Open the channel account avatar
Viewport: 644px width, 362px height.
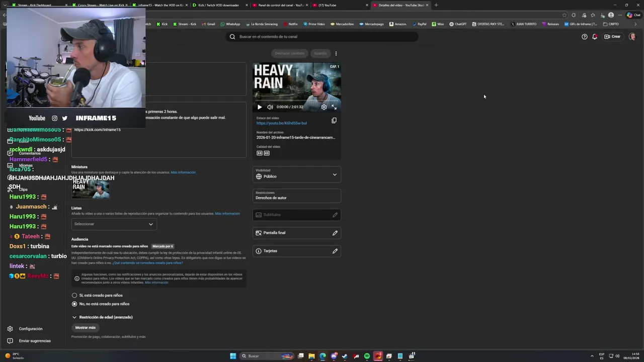point(632,37)
